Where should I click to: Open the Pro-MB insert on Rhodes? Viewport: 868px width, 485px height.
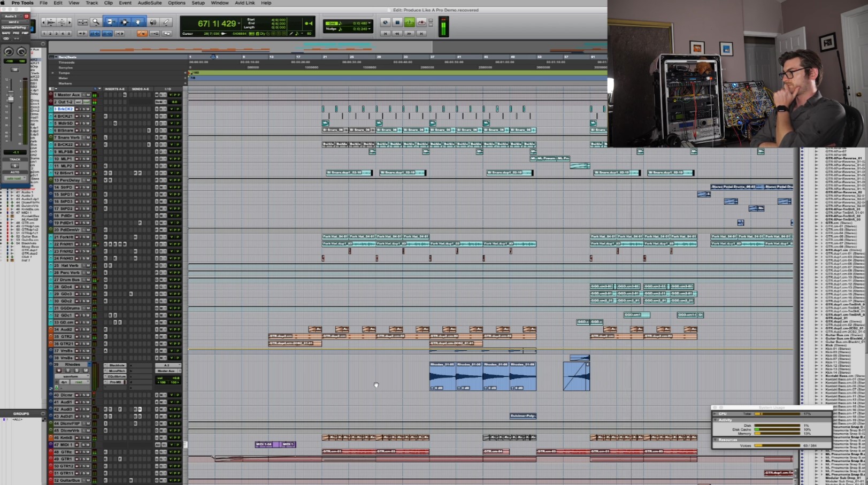tap(117, 382)
